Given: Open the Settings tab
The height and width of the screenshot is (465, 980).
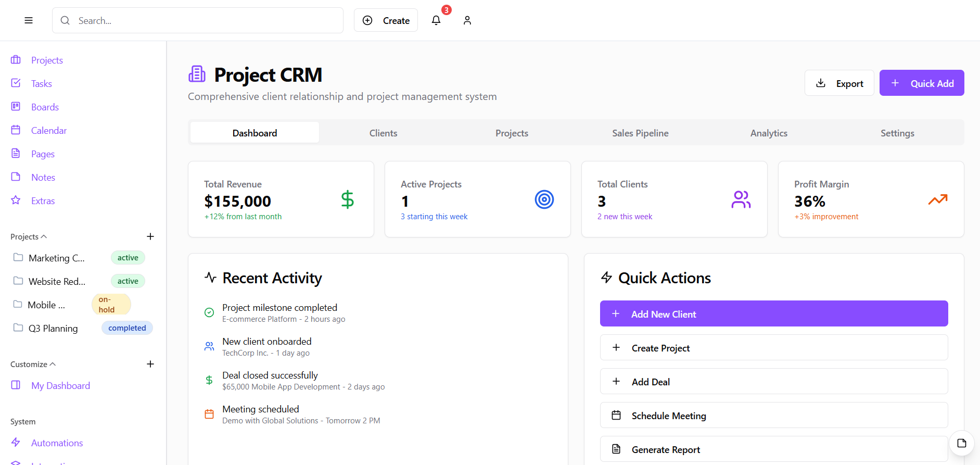Looking at the screenshot, I should point(897,133).
